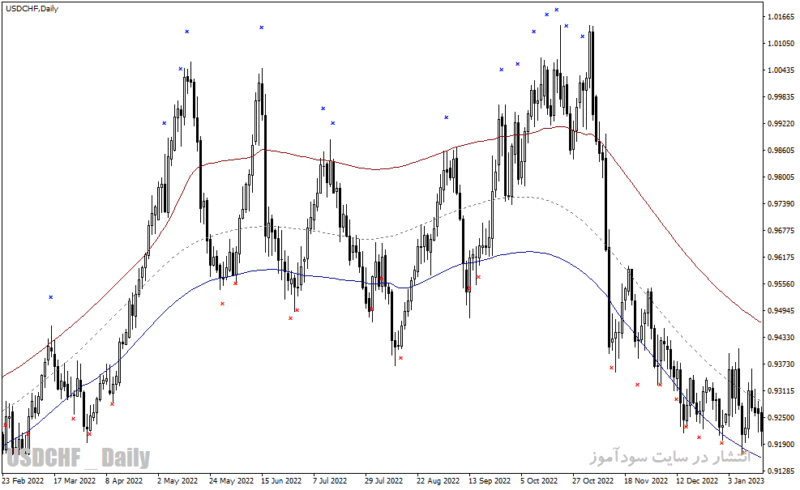
Task: Select the 29 Jul 2022 date label
Action: 383,481
